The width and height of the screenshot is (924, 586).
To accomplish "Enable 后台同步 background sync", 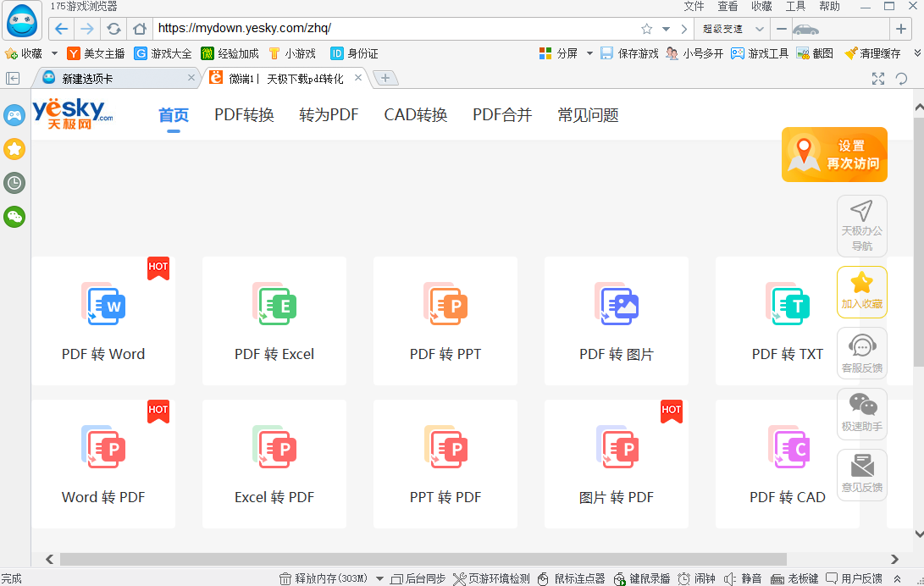I will point(417,578).
